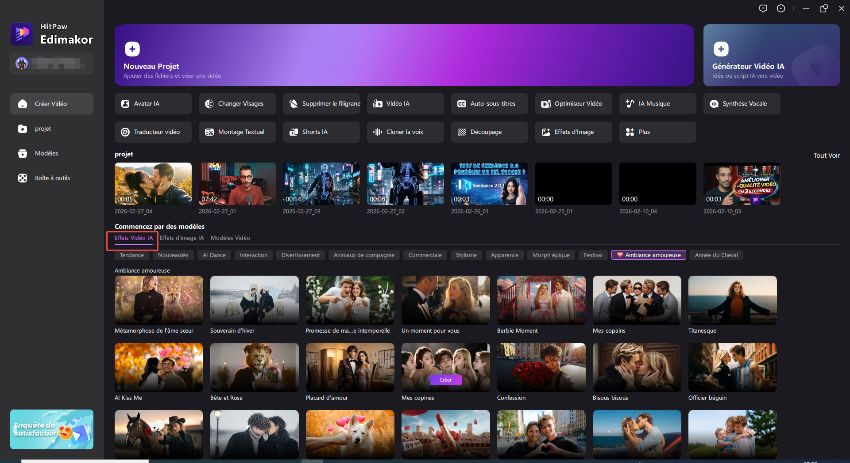
Task: Open project 2026-02-10_03 thumbnail
Action: point(742,184)
